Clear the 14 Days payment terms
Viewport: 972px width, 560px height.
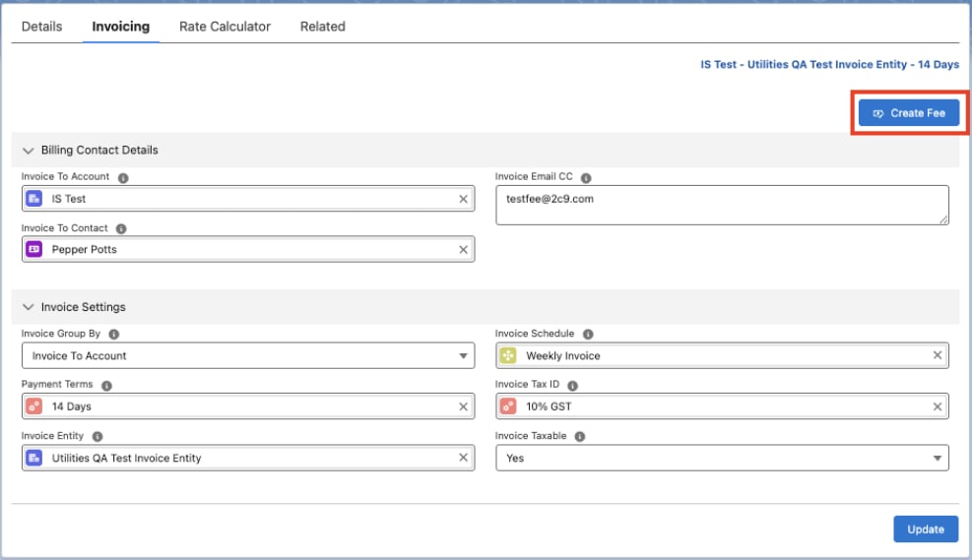point(463,406)
